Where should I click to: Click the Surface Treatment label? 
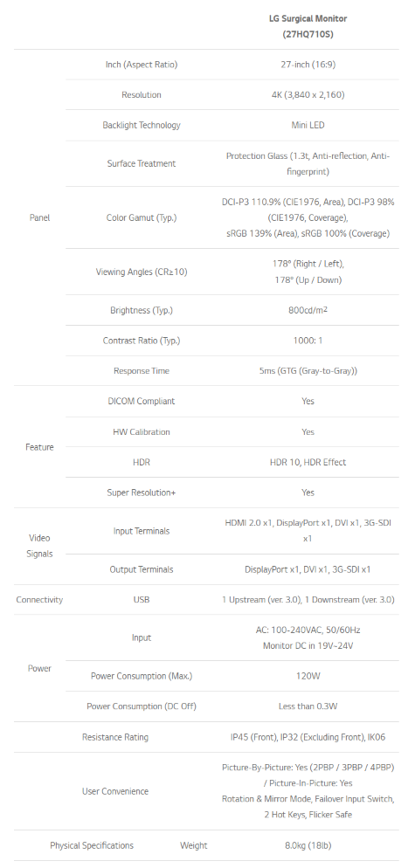tap(142, 164)
